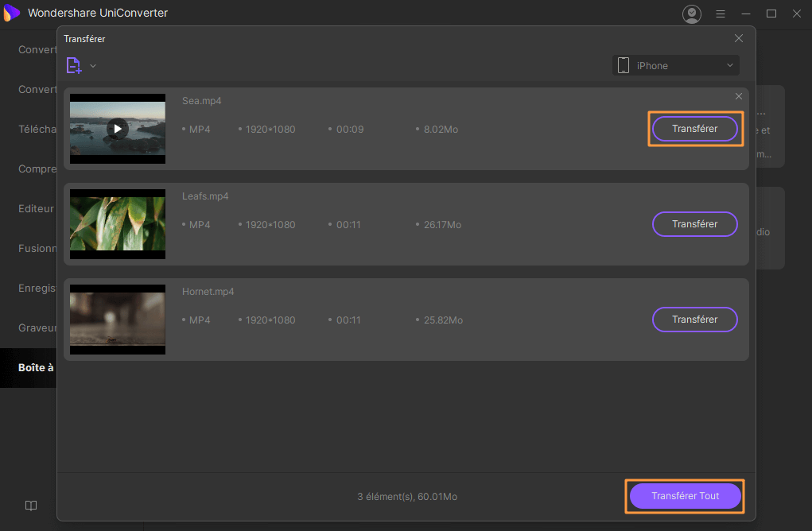Select the Boîte à outils sidebar tab
Image resolution: width=812 pixels, height=531 pixels.
point(36,367)
